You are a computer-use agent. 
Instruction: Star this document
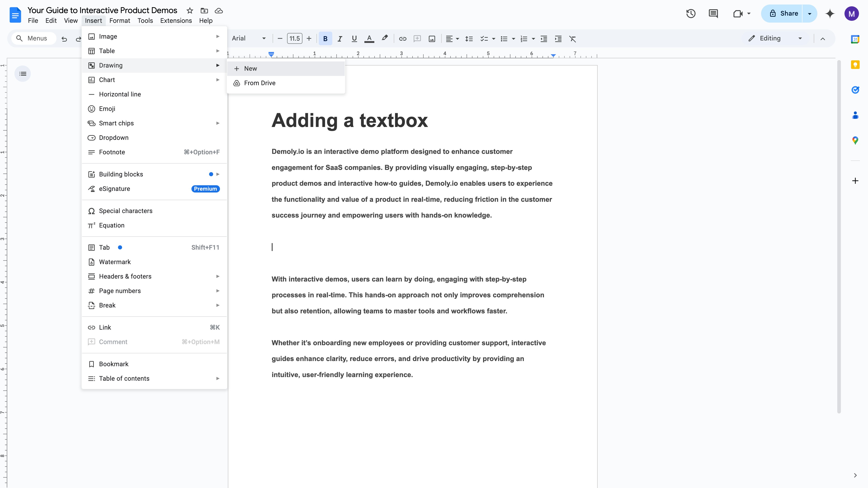pyautogui.click(x=190, y=10)
